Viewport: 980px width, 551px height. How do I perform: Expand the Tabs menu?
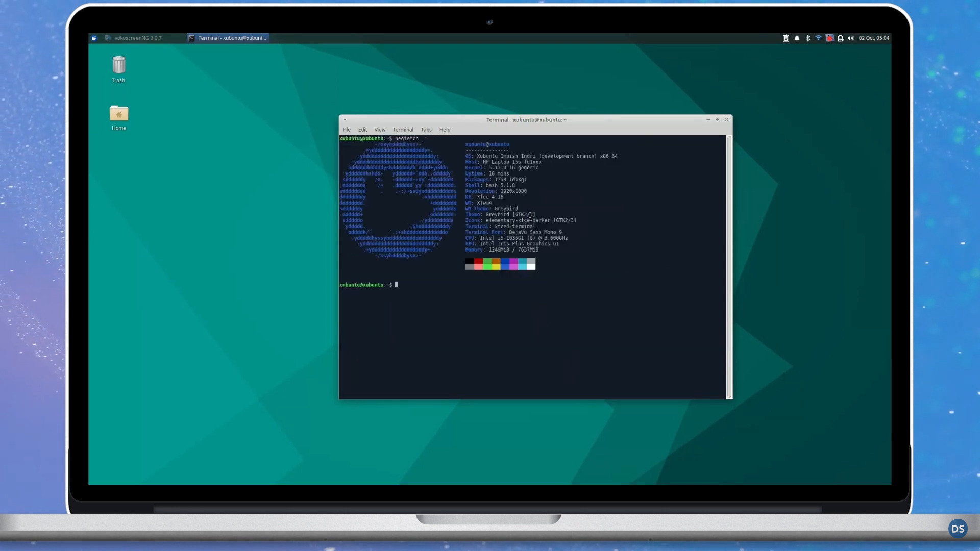pos(426,130)
